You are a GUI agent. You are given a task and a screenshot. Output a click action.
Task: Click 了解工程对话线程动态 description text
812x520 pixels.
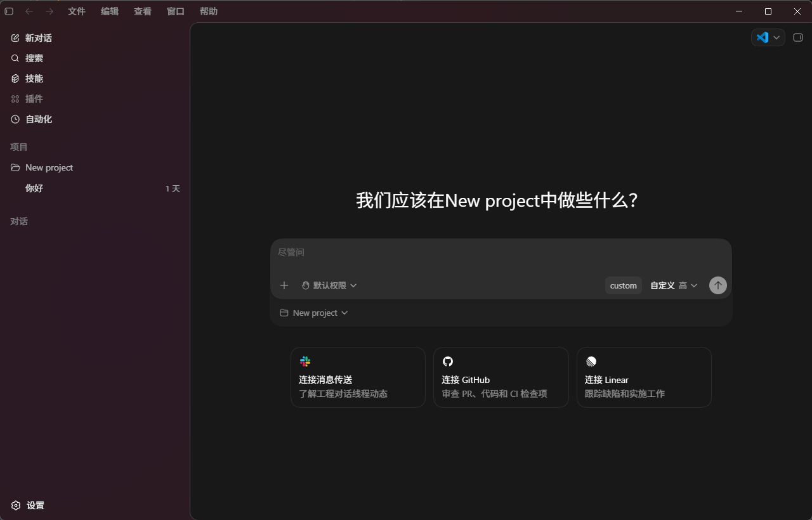point(343,394)
